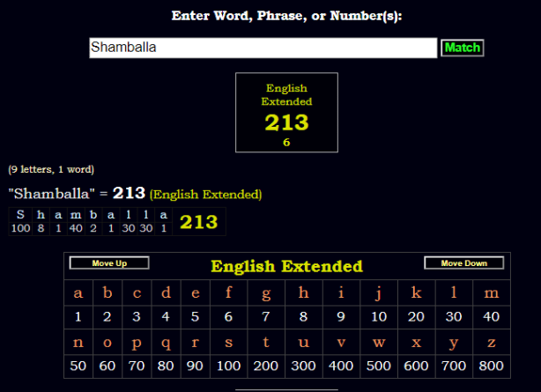This screenshot has height=392, width=541.
Task: Click the English Extended chart title
Action: pos(286,266)
